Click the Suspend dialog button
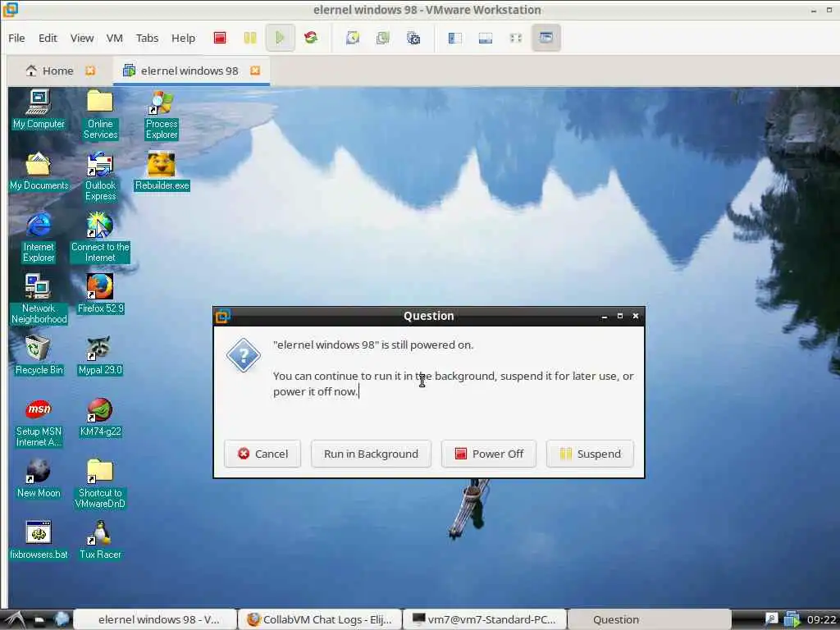This screenshot has height=630, width=840. (590, 454)
